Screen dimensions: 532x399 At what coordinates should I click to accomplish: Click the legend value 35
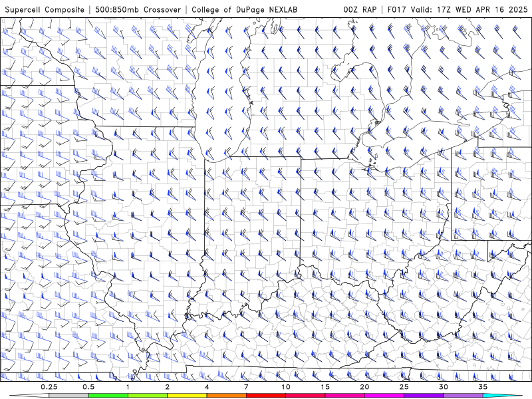tap(483, 387)
